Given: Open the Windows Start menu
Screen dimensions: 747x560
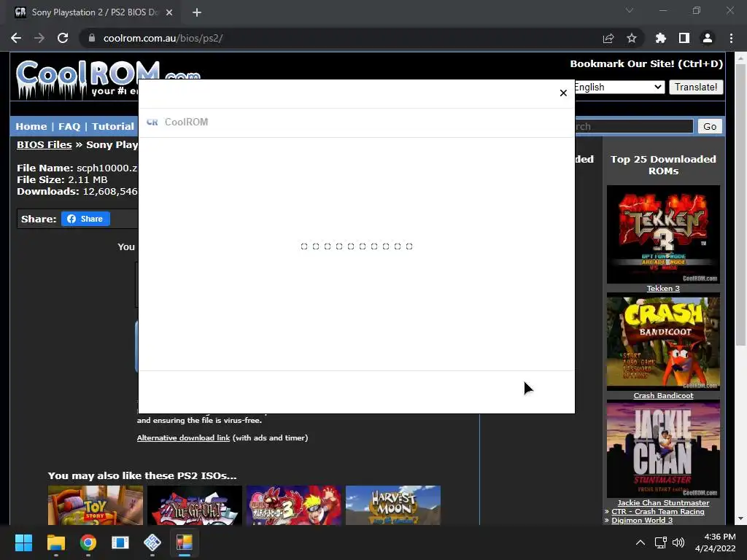Looking at the screenshot, I should (x=23, y=542).
